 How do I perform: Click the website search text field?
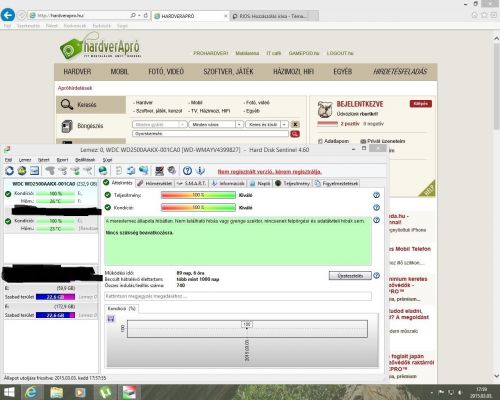coord(210,134)
